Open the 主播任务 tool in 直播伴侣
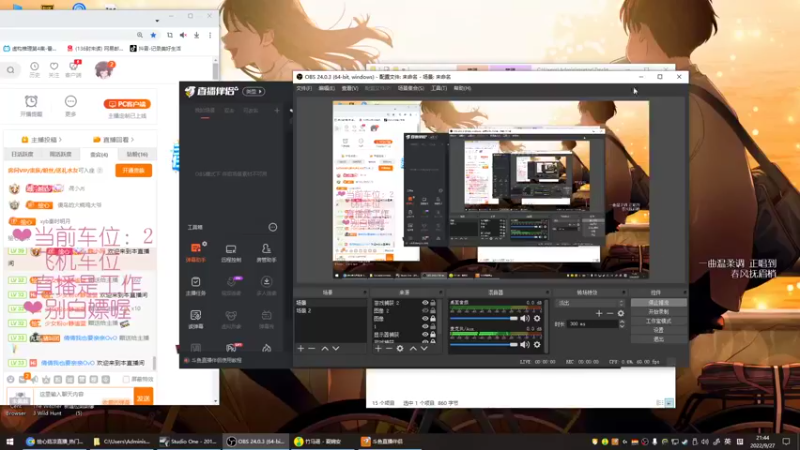The width and height of the screenshot is (800, 450). click(x=195, y=286)
